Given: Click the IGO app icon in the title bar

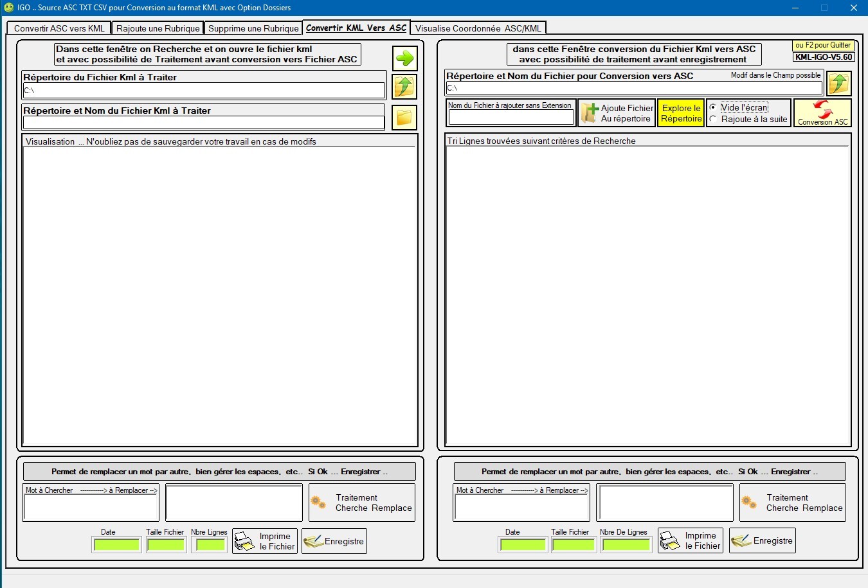Looking at the screenshot, I should pos(9,8).
